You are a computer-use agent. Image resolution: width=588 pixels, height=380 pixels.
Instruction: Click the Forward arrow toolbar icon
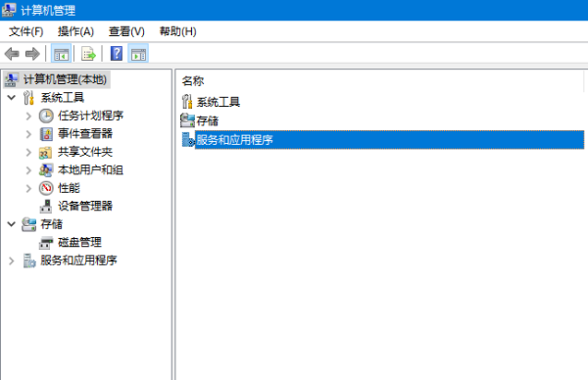32,54
